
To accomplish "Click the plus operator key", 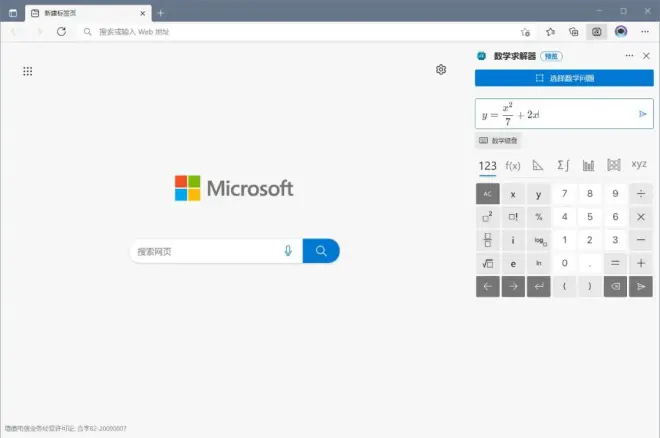I will click(x=641, y=263).
